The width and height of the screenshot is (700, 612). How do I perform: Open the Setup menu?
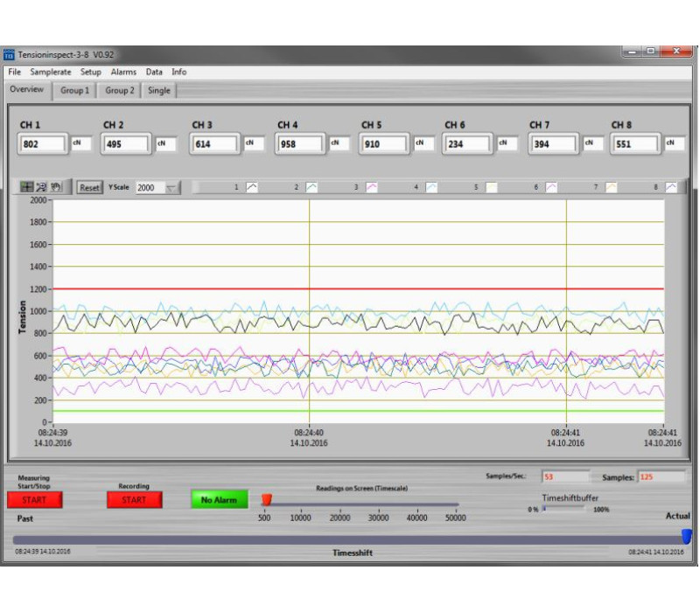click(91, 72)
